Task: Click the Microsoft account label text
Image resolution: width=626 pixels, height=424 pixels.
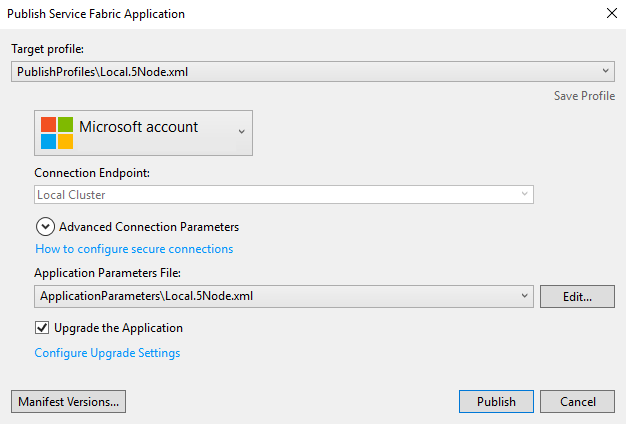Action: pos(139,127)
